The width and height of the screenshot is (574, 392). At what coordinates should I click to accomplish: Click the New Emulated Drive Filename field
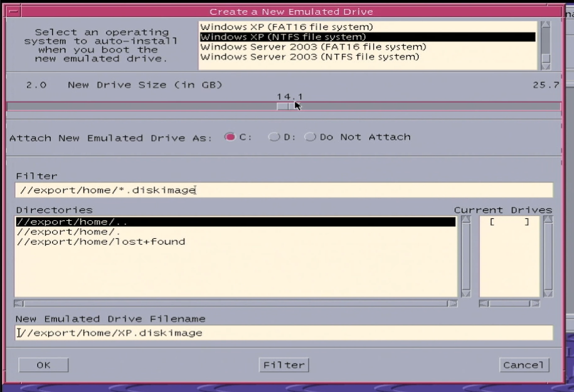[x=284, y=332]
